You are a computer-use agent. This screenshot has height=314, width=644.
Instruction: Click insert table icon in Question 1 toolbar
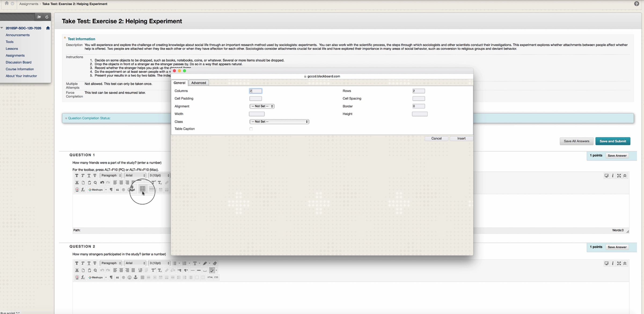pyautogui.click(x=142, y=189)
